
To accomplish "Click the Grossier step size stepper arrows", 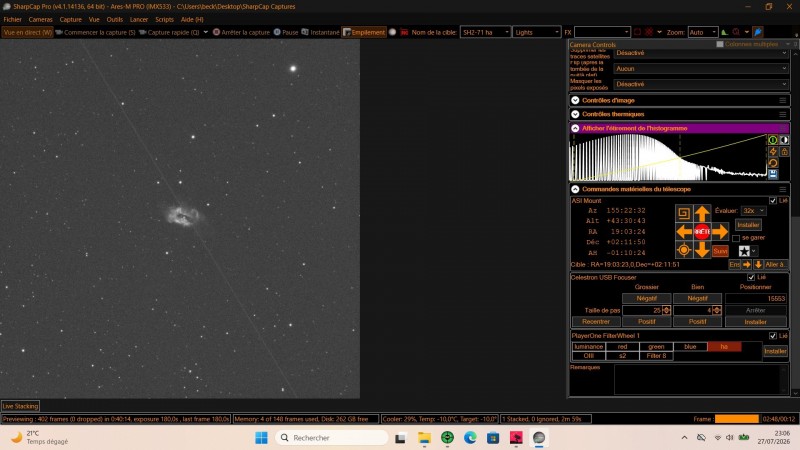I will [x=666, y=310].
